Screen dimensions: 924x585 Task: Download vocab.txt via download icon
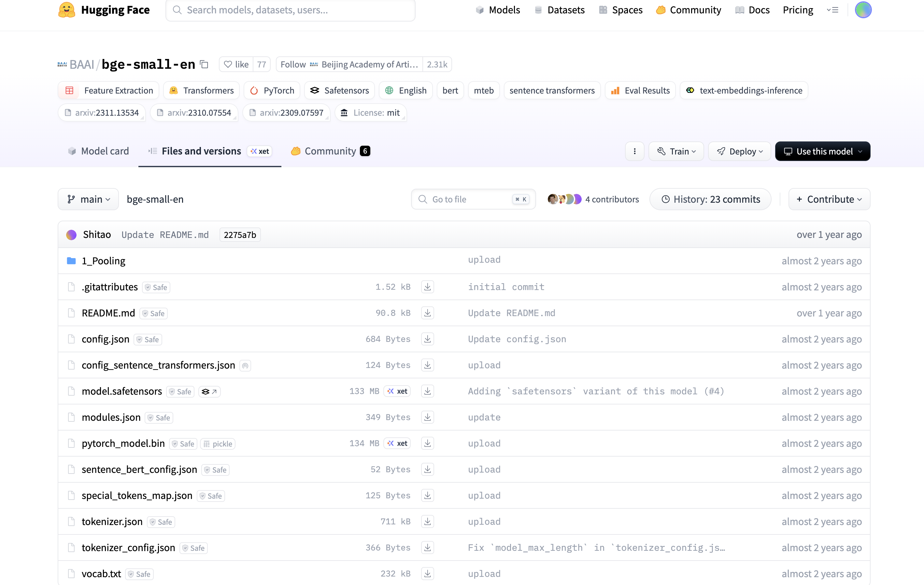pos(427,574)
